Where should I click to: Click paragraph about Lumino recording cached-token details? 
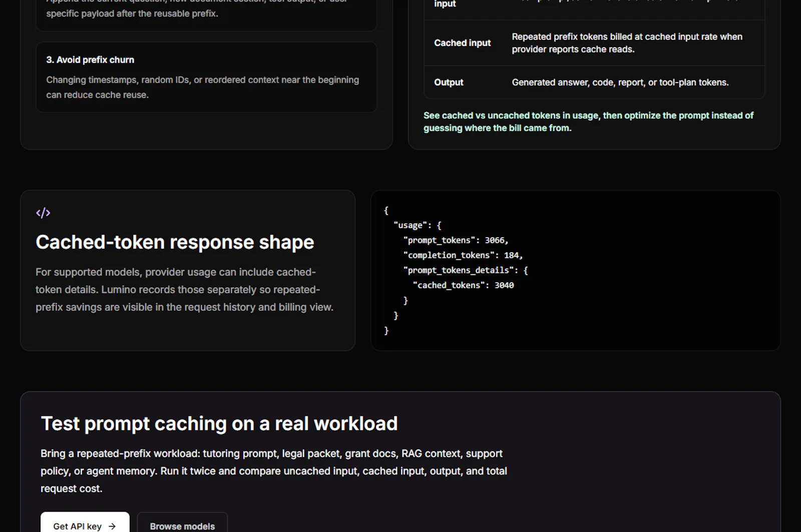click(184, 290)
